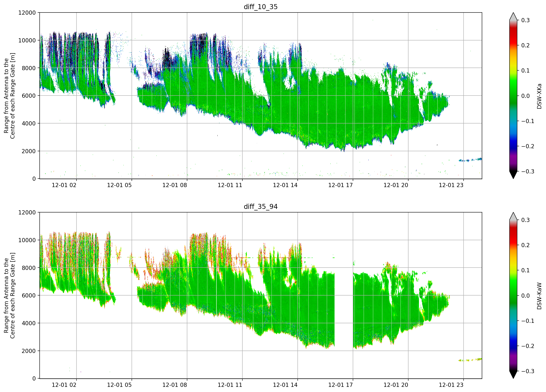Click the 0.0 tick on top colorbar
This screenshot has height=392, width=546.
[525, 96]
